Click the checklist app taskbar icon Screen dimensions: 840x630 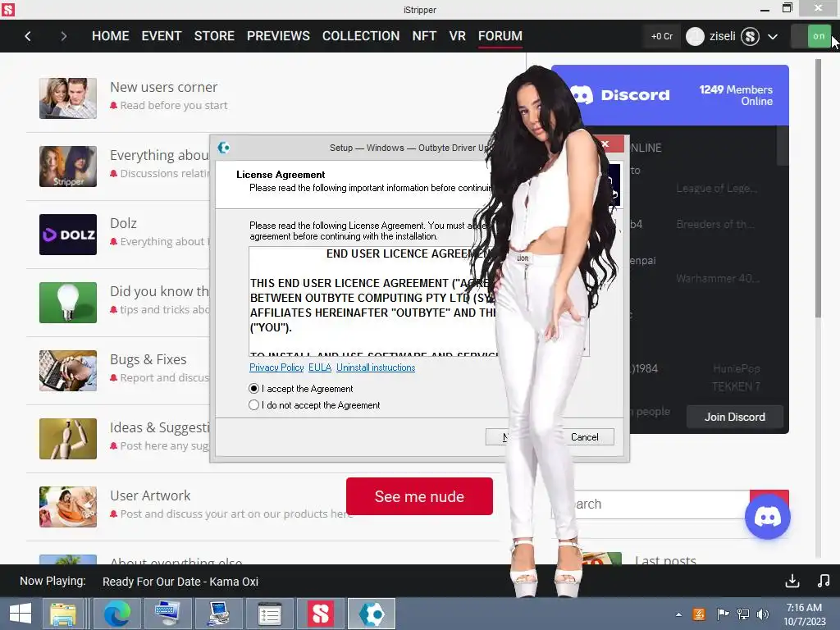click(269, 614)
